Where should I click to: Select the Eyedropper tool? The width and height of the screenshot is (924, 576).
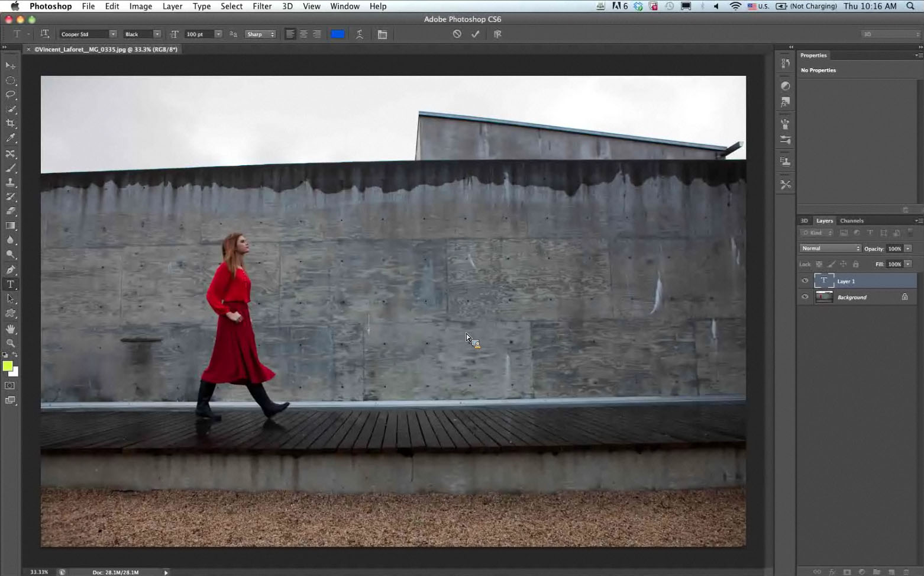click(11, 139)
